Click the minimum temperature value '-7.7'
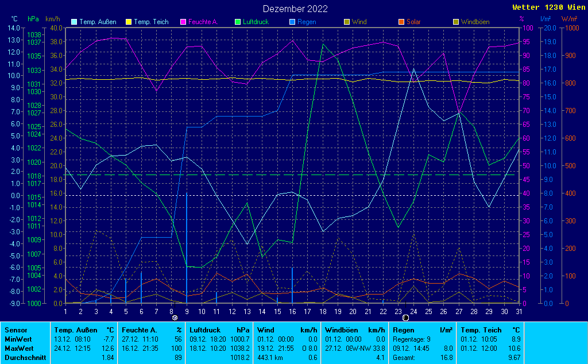588x364 pixels. click(109, 339)
